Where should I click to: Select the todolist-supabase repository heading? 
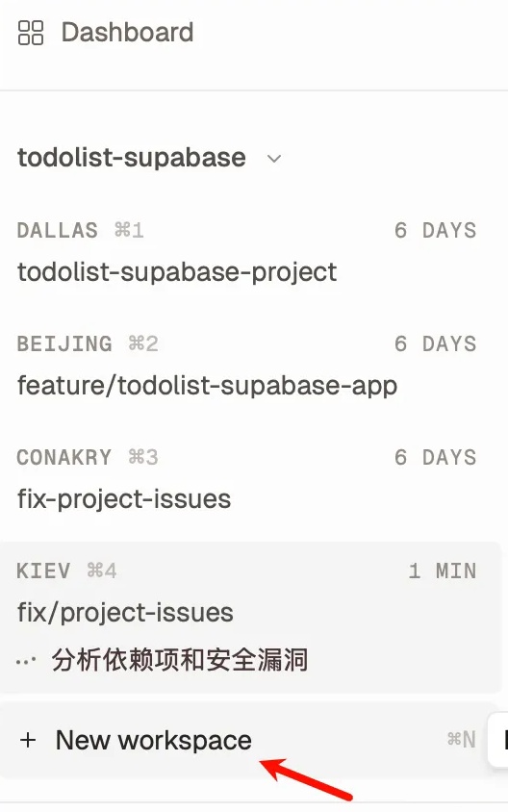[132, 157]
